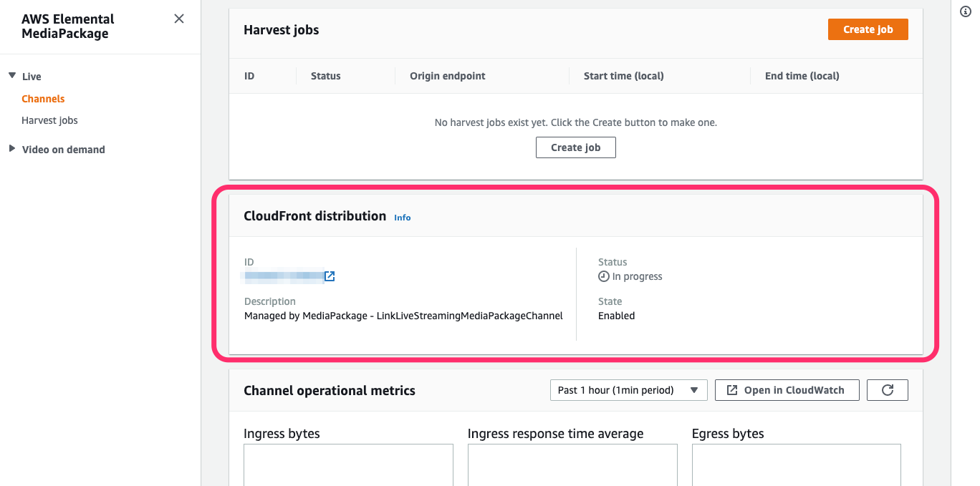Select Channels in the left sidebar
The image size is (980, 486).
43,98
